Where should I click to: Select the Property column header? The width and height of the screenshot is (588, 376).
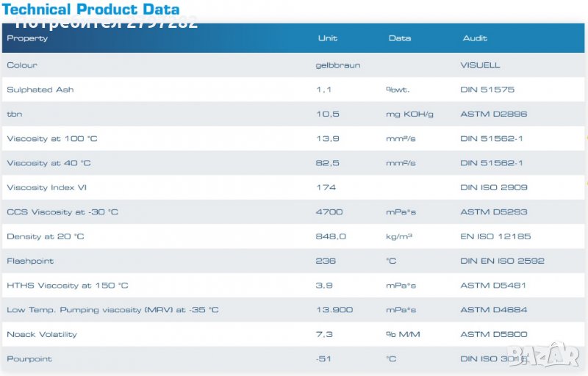(x=27, y=38)
